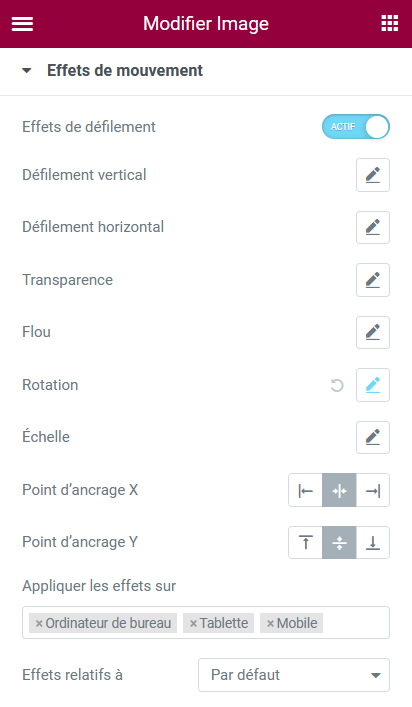412x707 pixels.
Task: Edit Défilement vertical pencil icon
Action: (373, 175)
